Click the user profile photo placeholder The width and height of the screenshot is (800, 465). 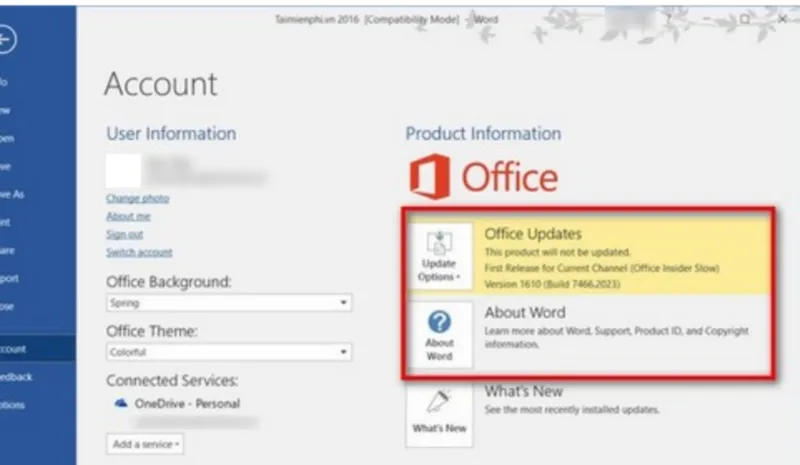(x=123, y=170)
